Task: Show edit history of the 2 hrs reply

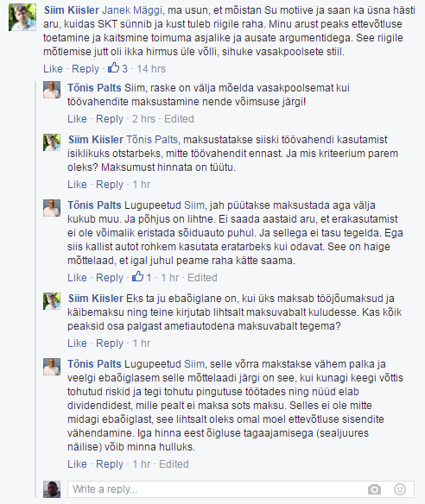Action: point(179,118)
